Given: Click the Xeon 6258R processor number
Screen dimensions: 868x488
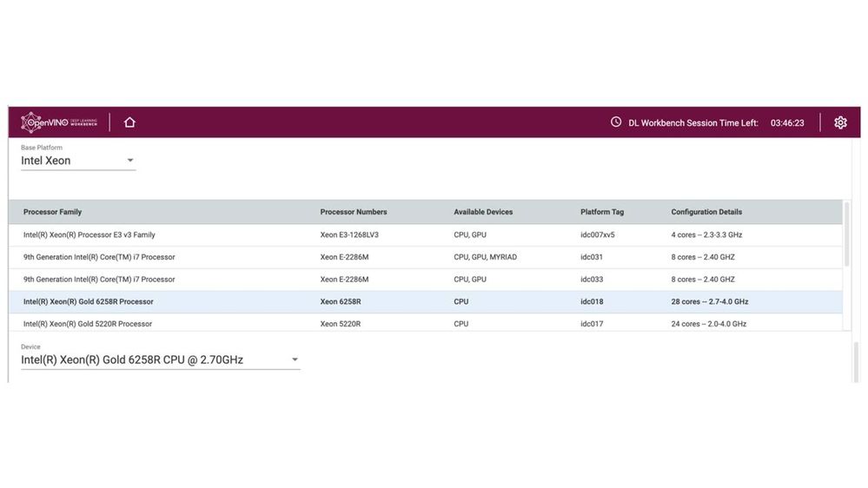Looking at the screenshot, I should pyautogui.click(x=341, y=301).
